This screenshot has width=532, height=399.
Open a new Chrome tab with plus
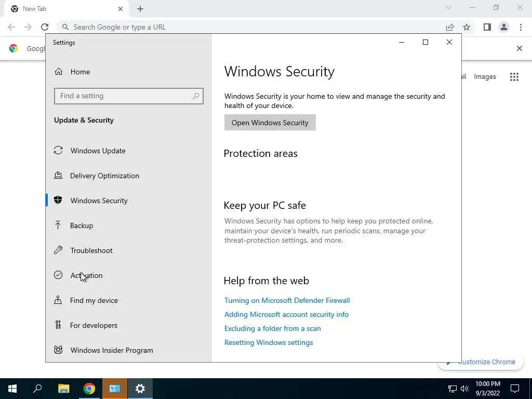[x=140, y=9]
